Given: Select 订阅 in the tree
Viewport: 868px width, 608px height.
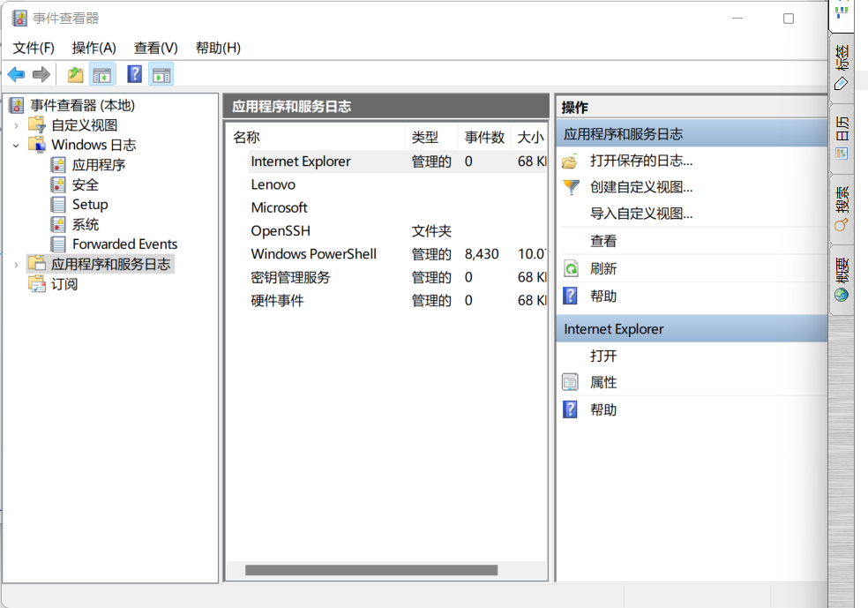Looking at the screenshot, I should (x=64, y=284).
